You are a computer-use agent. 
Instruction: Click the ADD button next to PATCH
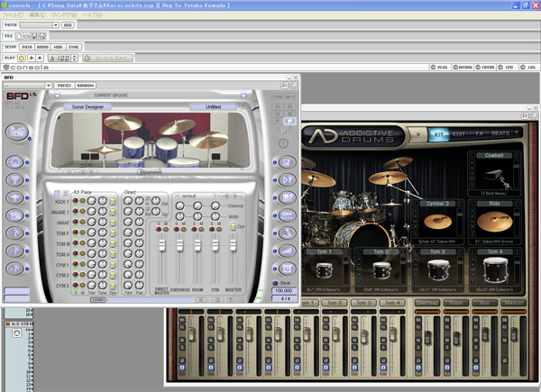coord(68,25)
